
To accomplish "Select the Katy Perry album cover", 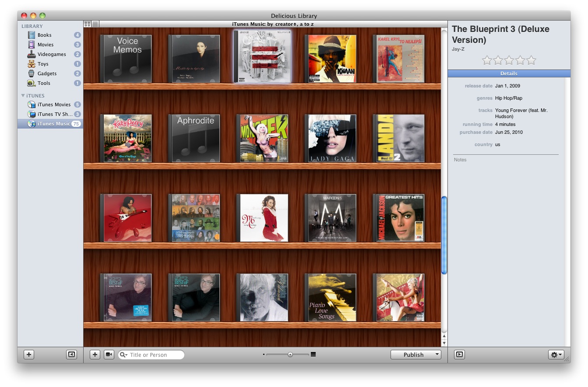I will coord(126,138).
